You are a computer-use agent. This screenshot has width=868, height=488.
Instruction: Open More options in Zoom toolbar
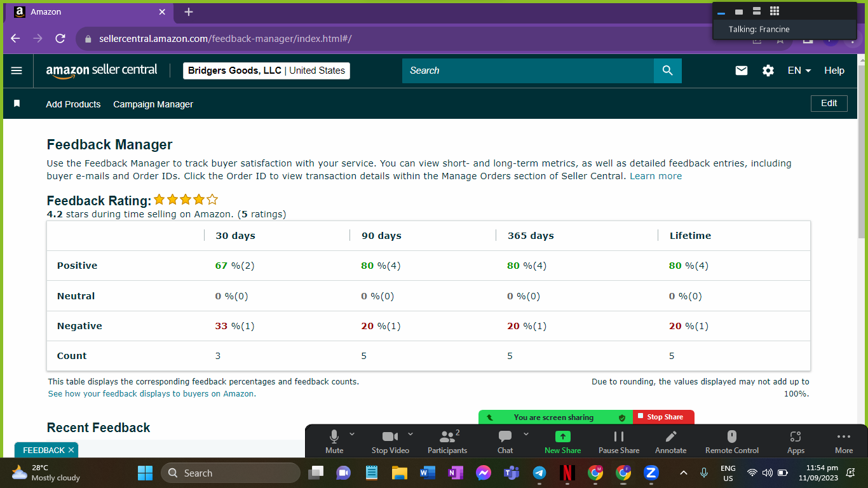844,442
